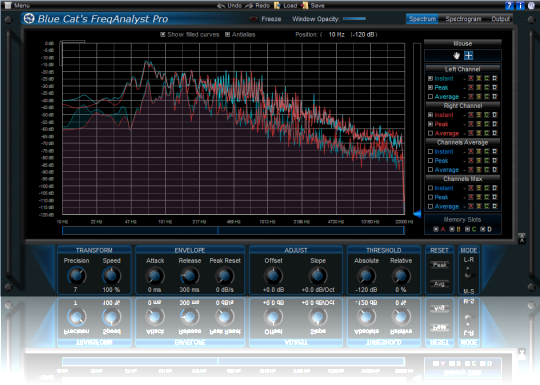Viewport: 540px width, 385px height.
Task: Store Left Channel Instant curve to slot A
Action: click(x=471, y=79)
